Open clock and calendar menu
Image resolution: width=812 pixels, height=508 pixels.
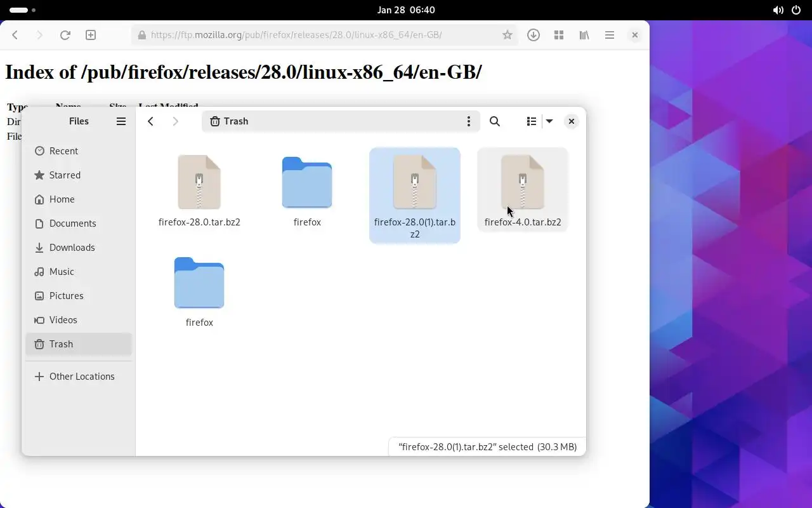406,10
